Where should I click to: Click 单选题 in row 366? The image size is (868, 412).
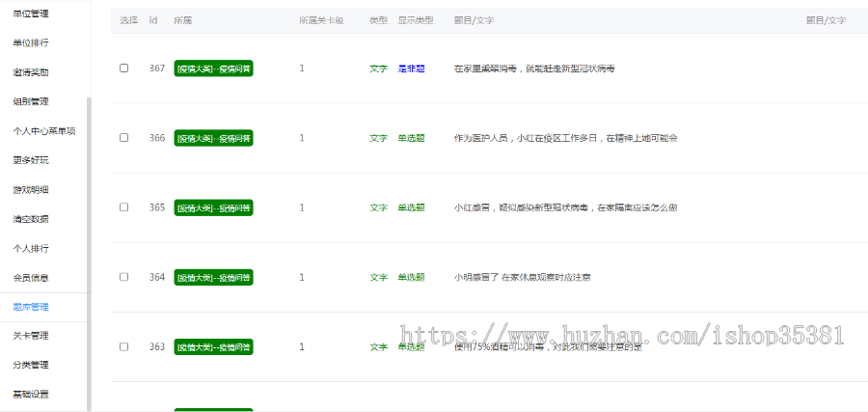tap(411, 138)
